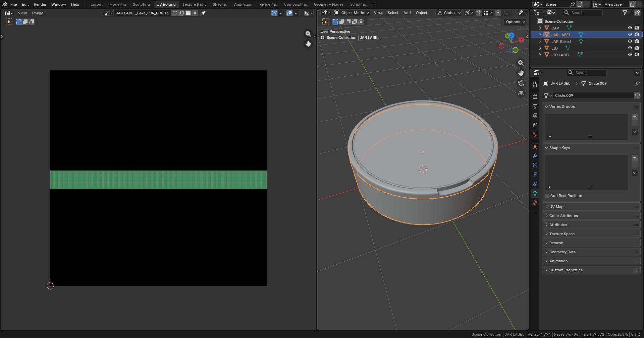The image size is (644, 338).
Task: Expand the UV Maps panel
Action: coord(591,207)
